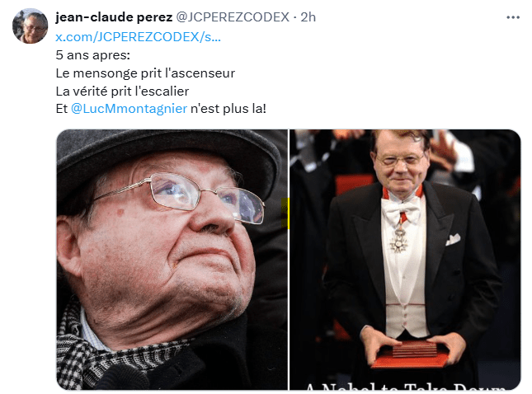Click the red box held in right photo

pos(410,354)
